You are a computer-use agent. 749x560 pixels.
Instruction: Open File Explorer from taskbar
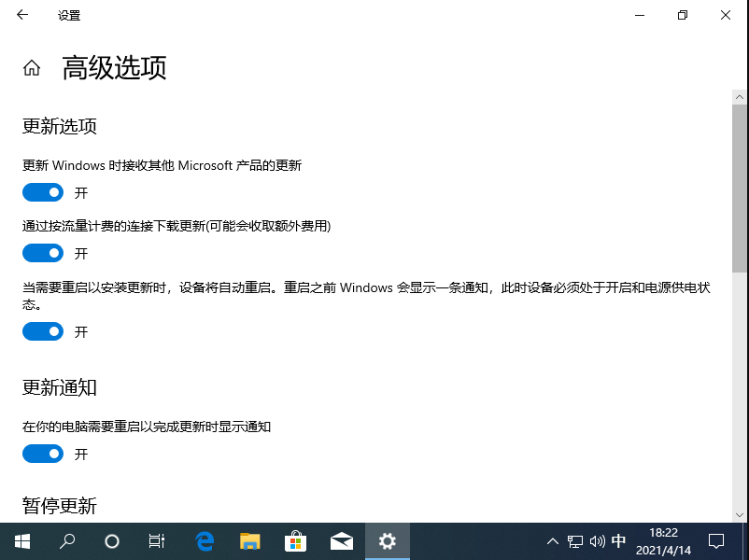(249, 540)
